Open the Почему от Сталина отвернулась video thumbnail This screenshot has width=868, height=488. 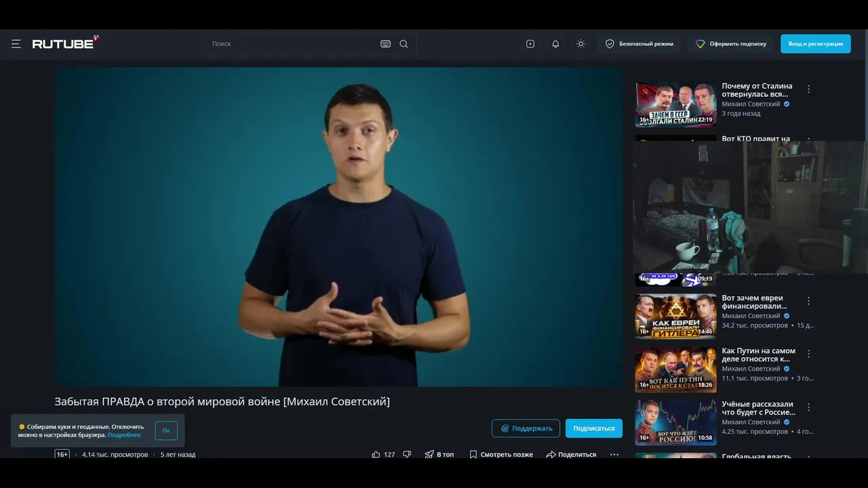675,104
